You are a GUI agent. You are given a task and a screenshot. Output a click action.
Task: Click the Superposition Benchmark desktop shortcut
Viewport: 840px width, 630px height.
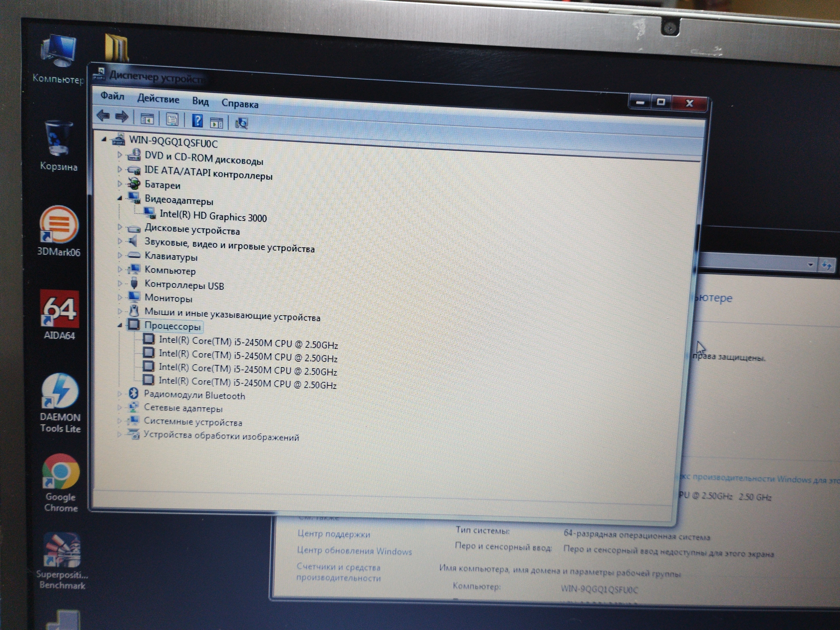point(62,561)
